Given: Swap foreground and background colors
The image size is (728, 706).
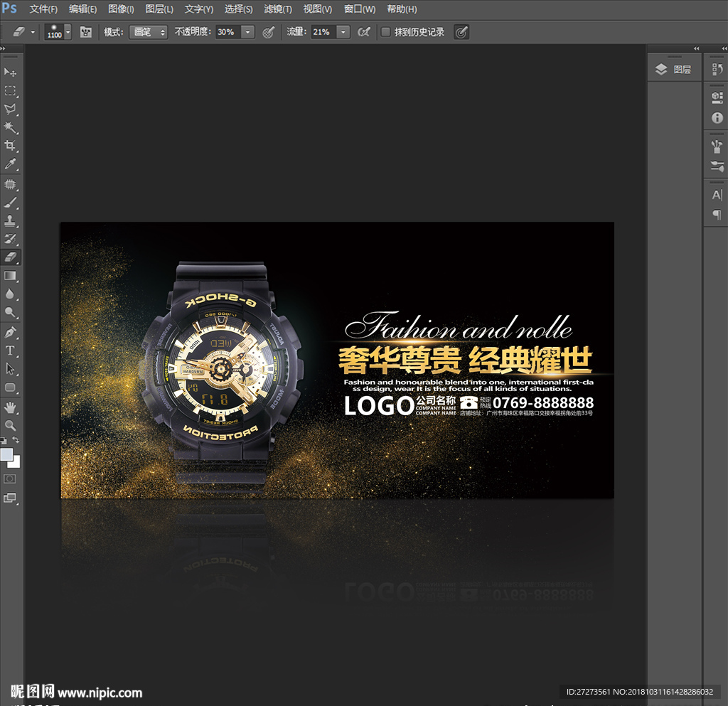Looking at the screenshot, I should click(x=16, y=439).
